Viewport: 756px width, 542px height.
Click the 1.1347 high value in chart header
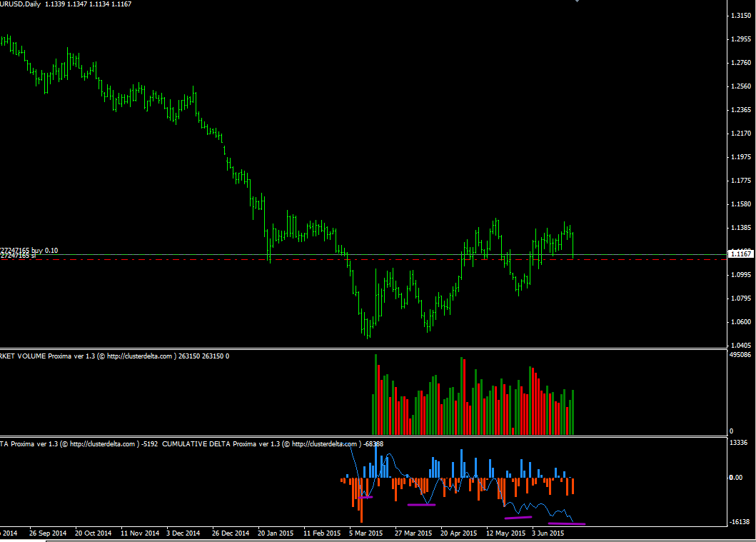click(77, 4)
